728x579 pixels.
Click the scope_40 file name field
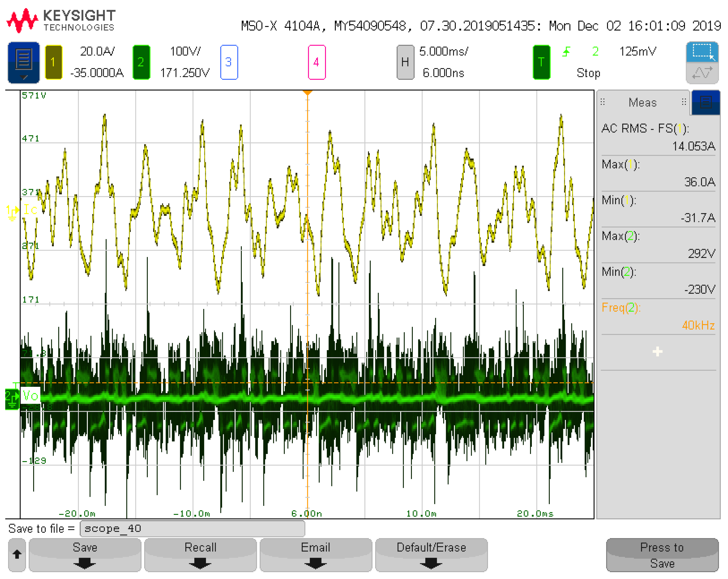192,528
